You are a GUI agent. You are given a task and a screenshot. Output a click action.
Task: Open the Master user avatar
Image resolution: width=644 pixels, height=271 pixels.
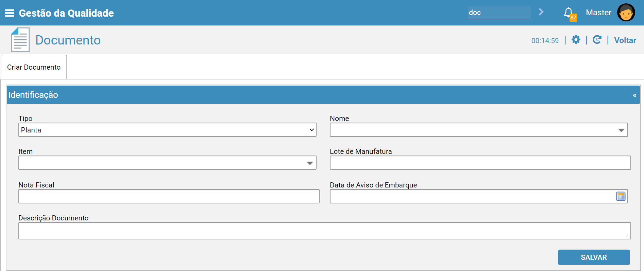626,13
